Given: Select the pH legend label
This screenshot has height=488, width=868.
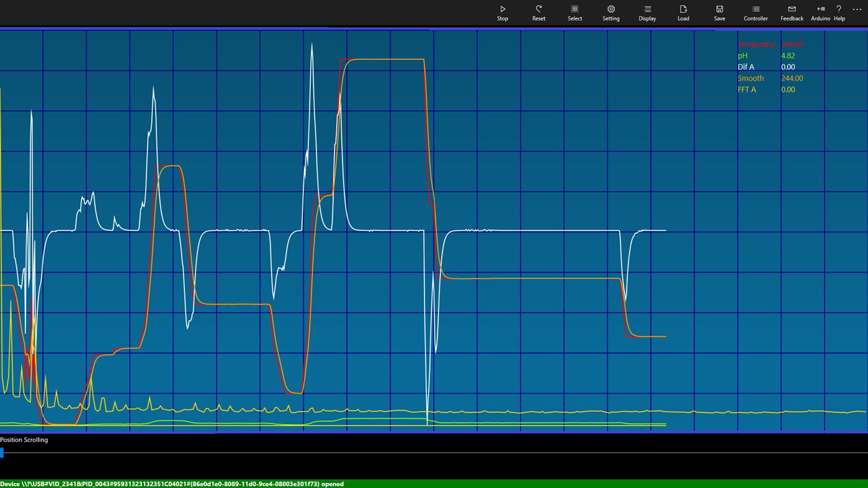Looking at the screenshot, I should [x=743, y=56].
